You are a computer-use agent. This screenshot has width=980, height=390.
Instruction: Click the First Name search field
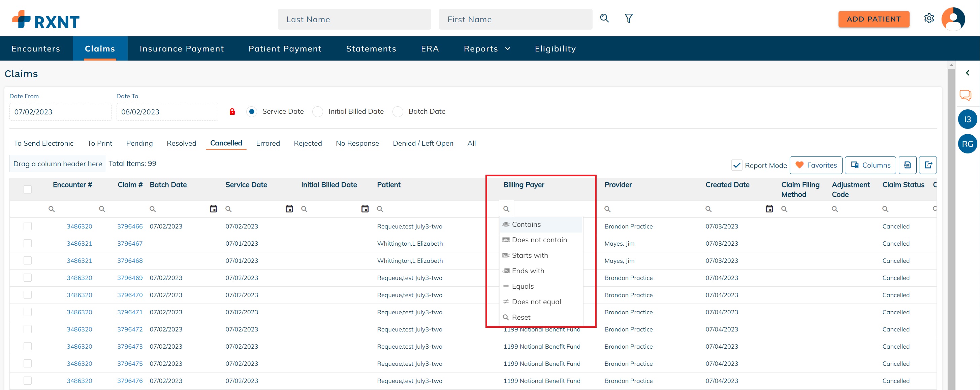pyautogui.click(x=515, y=20)
